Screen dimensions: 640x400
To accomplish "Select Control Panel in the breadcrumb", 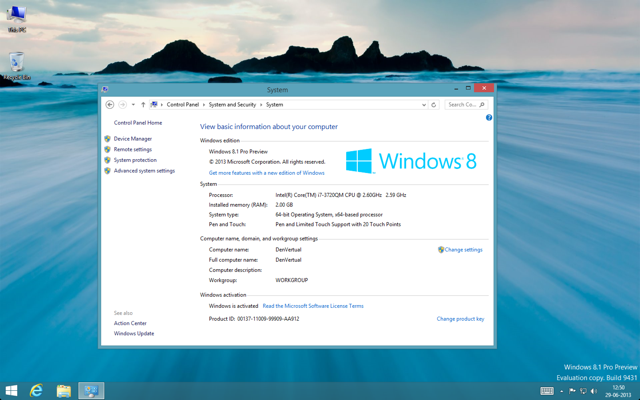I will 182,104.
